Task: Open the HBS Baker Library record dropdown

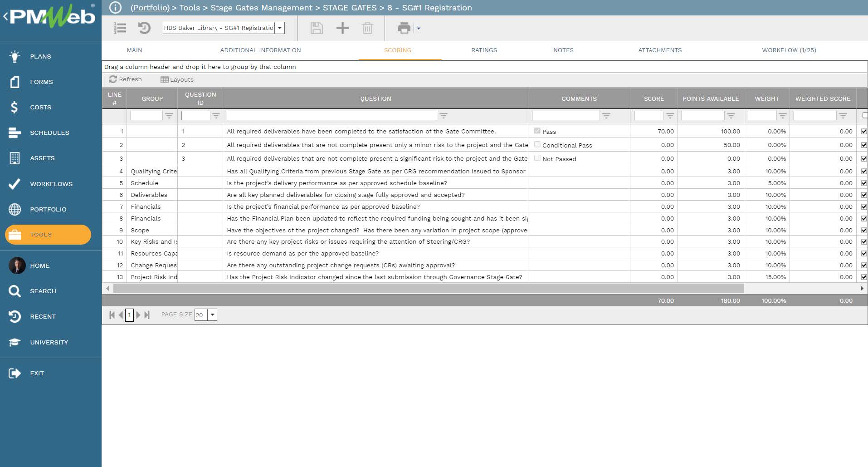Action: pos(281,28)
